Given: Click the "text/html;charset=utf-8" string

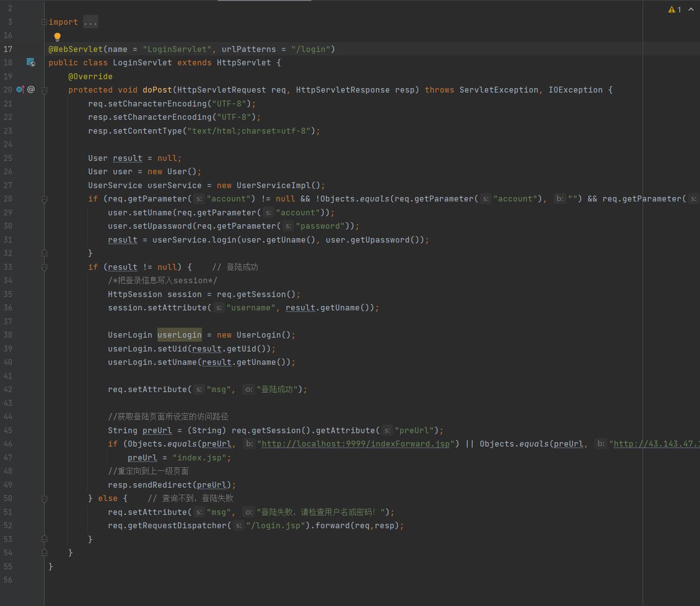Looking at the screenshot, I should pyautogui.click(x=249, y=131).
